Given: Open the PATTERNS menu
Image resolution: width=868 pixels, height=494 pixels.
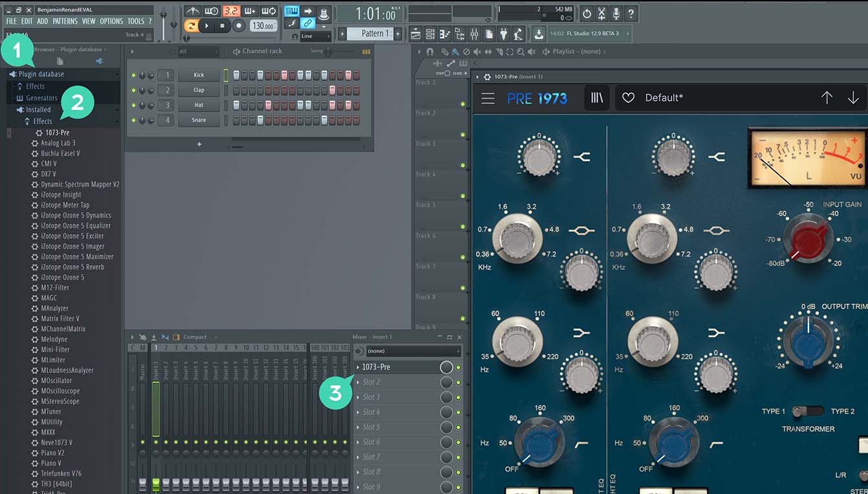Looking at the screenshot, I should [65, 21].
